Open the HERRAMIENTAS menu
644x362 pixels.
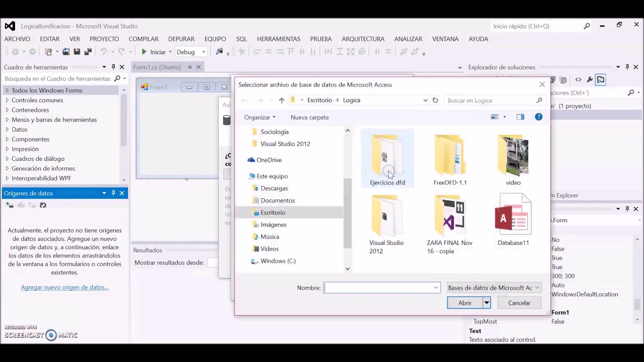pyautogui.click(x=278, y=39)
